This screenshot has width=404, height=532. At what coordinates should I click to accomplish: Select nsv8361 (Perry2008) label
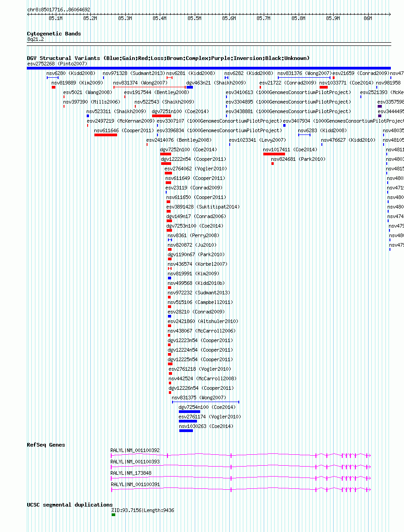(x=193, y=235)
